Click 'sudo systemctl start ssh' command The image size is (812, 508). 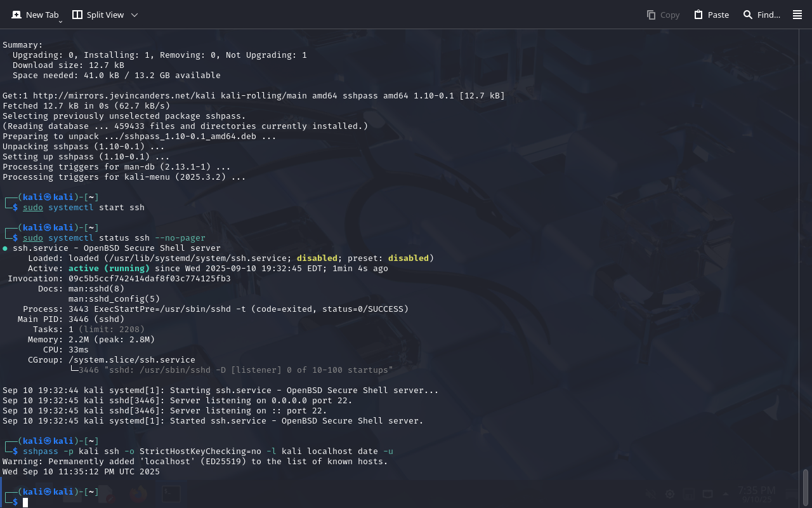84,208
